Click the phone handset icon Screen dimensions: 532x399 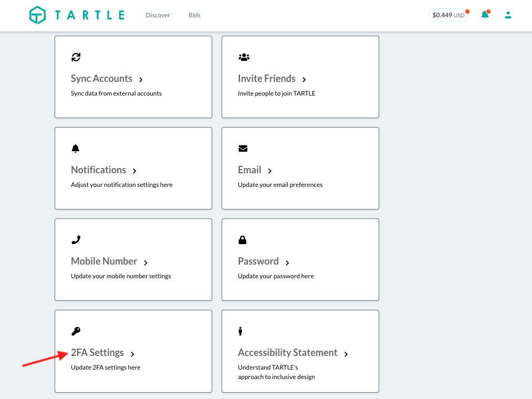coord(76,240)
